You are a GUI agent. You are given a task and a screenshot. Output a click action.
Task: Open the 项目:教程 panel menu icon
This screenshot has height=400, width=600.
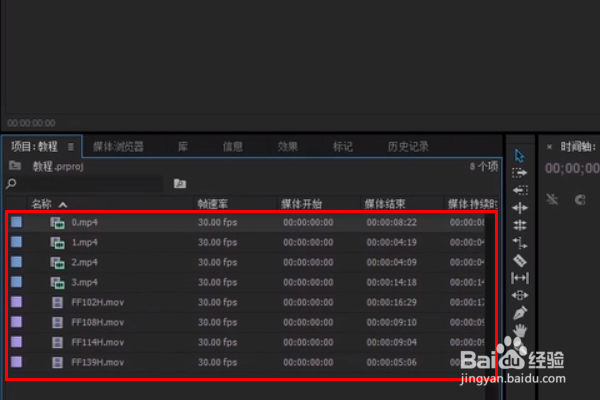click(71, 147)
